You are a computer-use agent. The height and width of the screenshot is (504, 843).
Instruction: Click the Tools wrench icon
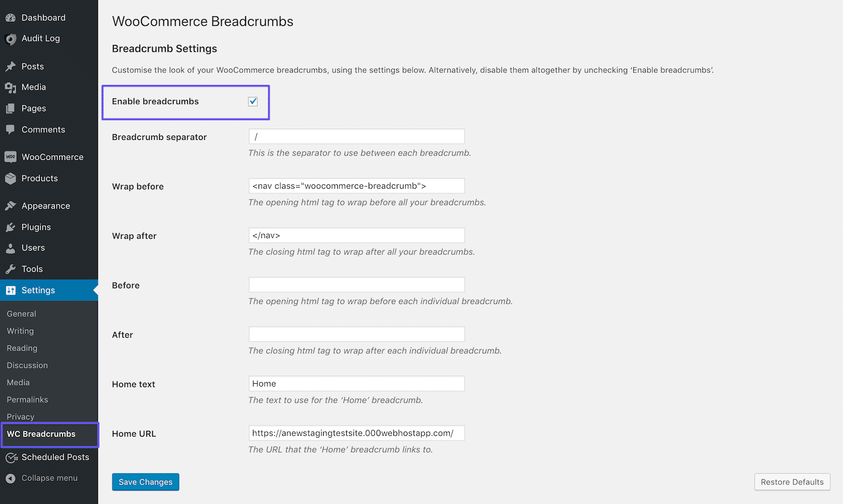click(11, 269)
